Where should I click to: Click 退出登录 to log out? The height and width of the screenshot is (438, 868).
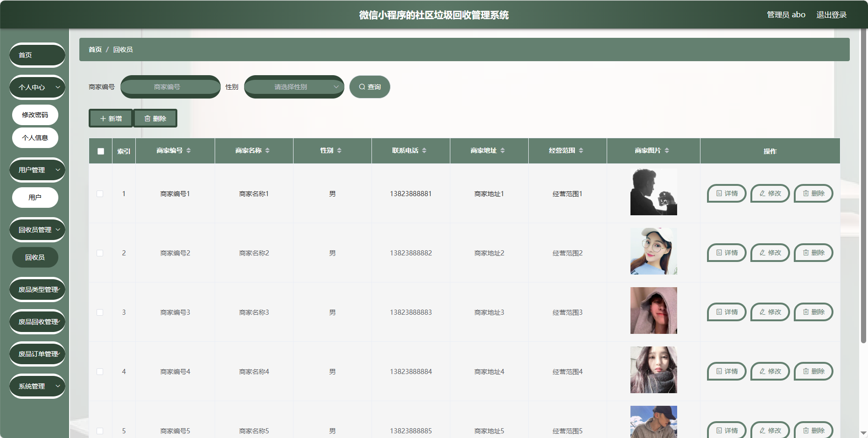831,15
